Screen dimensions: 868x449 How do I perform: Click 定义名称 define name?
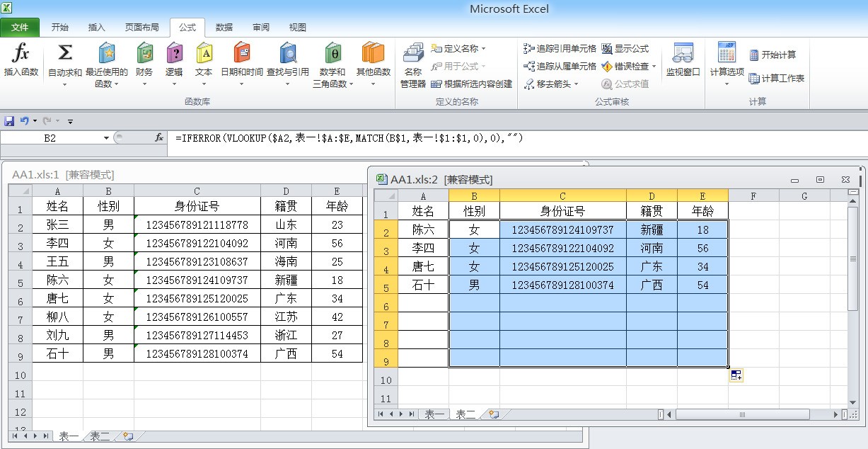pyautogui.click(x=459, y=49)
